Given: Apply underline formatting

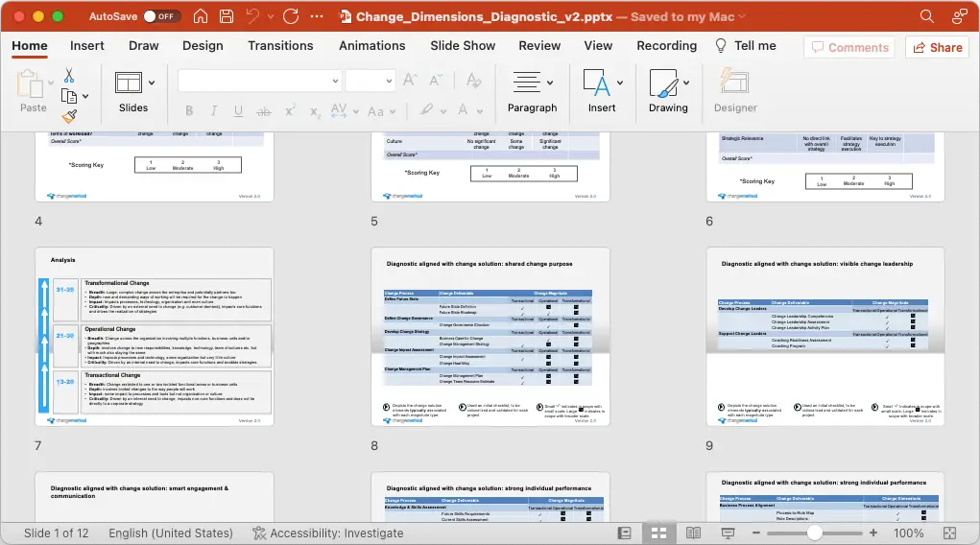Looking at the screenshot, I should (238, 111).
